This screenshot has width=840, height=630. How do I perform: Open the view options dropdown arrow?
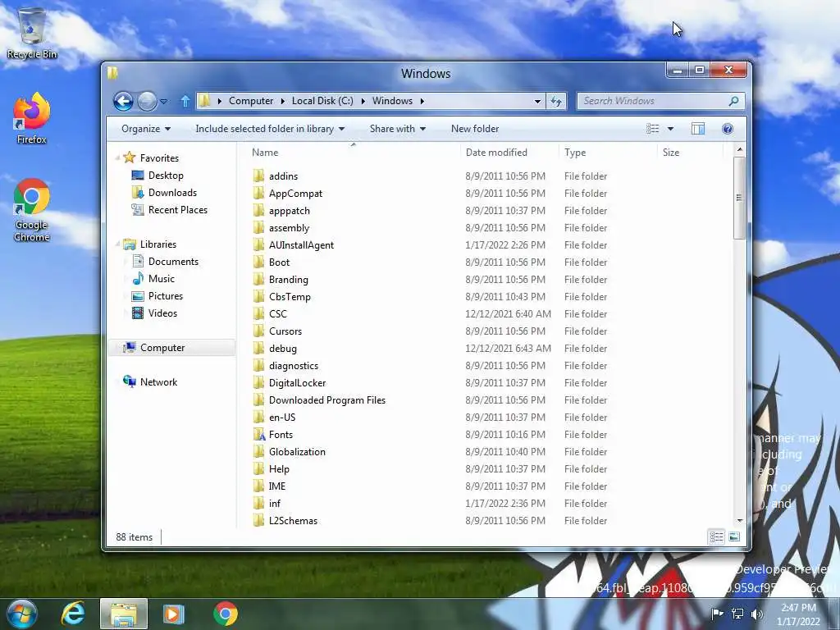tap(670, 129)
